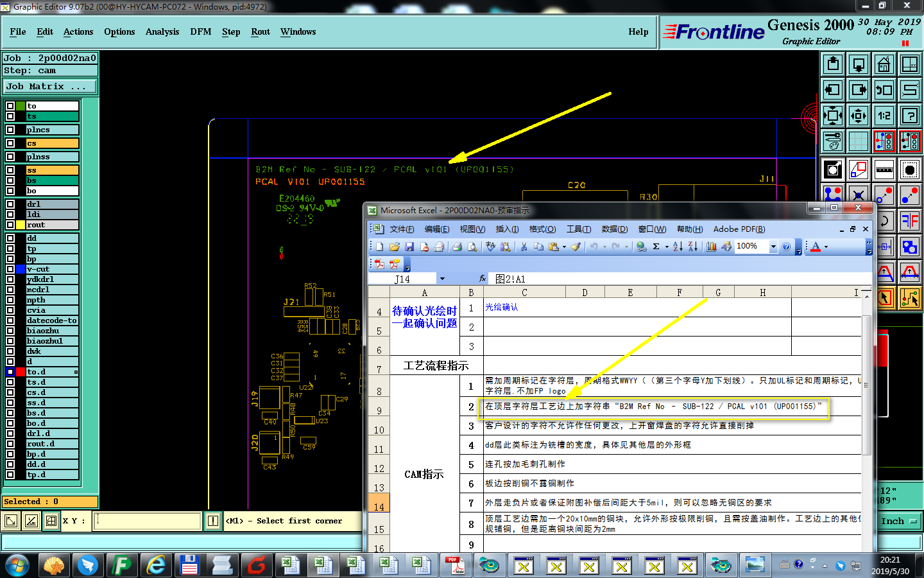The image size is (924, 578).
Task: Click the red and blue rectangles resize icon
Action: pos(859,170)
